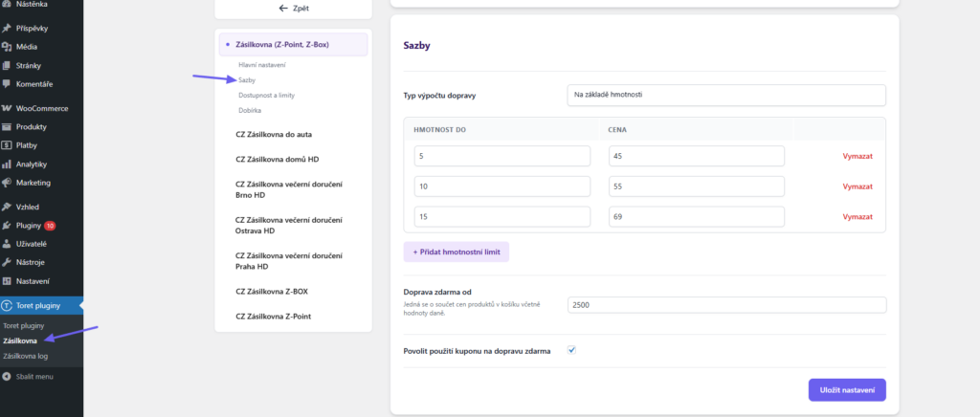The height and width of the screenshot is (417, 980).
Task: Click Přidat hmotnostní limit button
Action: point(457,252)
